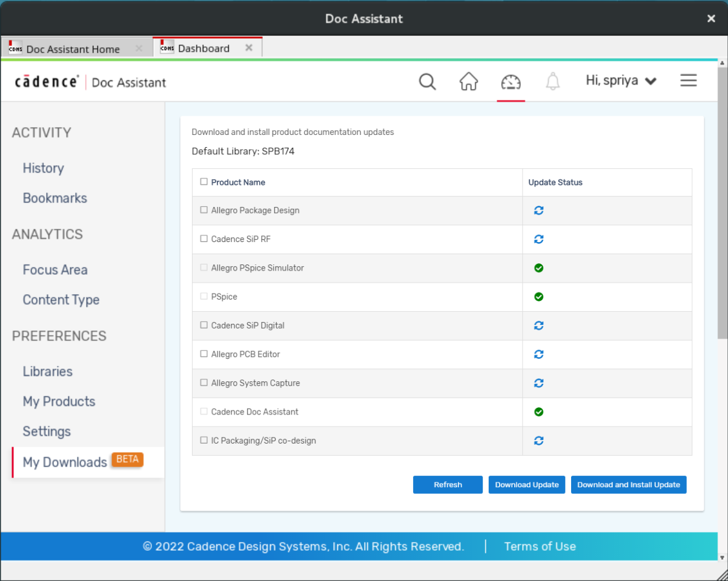Image resolution: width=728 pixels, height=581 pixels.
Task: Close the Doc Assistant Home tab
Action: coord(139,48)
